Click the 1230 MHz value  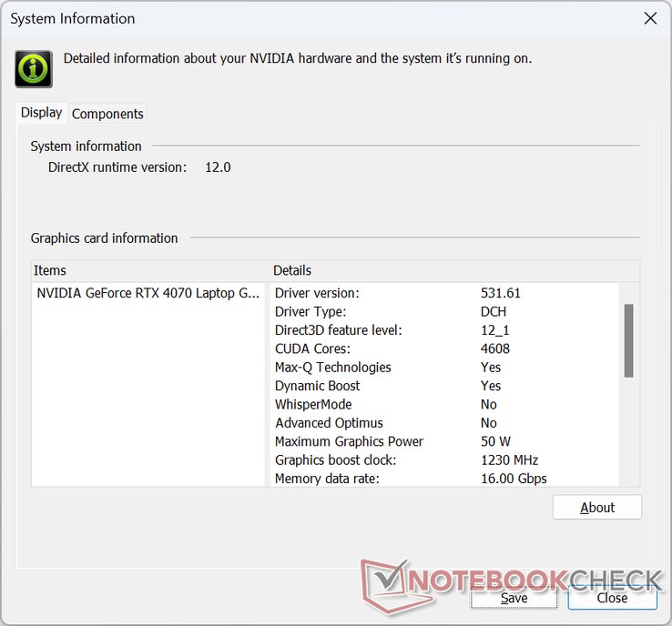click(x=509, y=460)
